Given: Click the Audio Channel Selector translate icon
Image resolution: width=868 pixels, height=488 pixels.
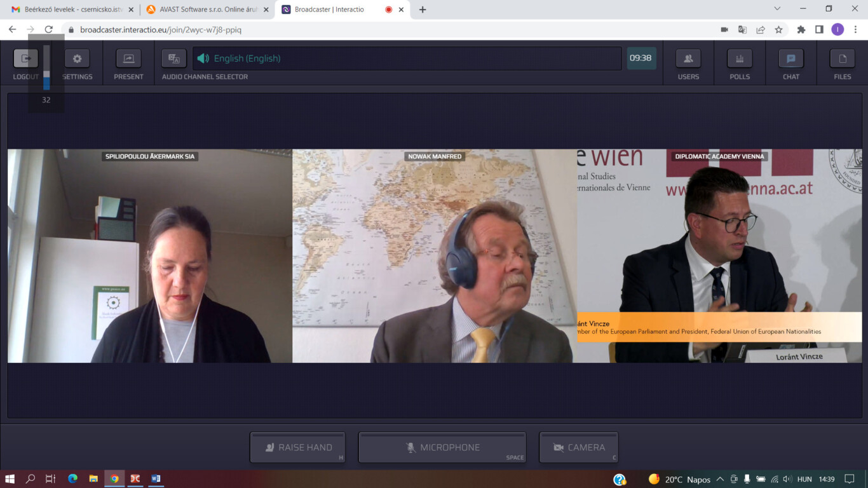Looking at the screenshot, I should pyautogui.click(x=173, y=58).
